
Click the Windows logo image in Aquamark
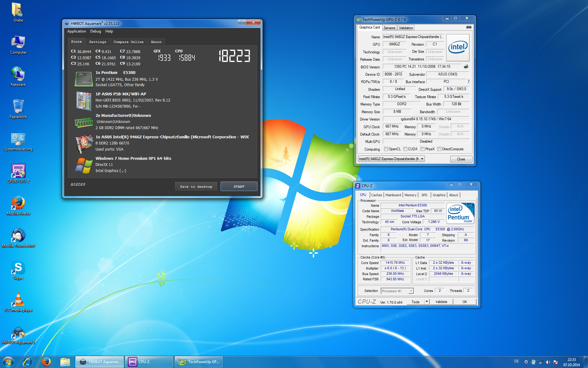coord(84,166)
